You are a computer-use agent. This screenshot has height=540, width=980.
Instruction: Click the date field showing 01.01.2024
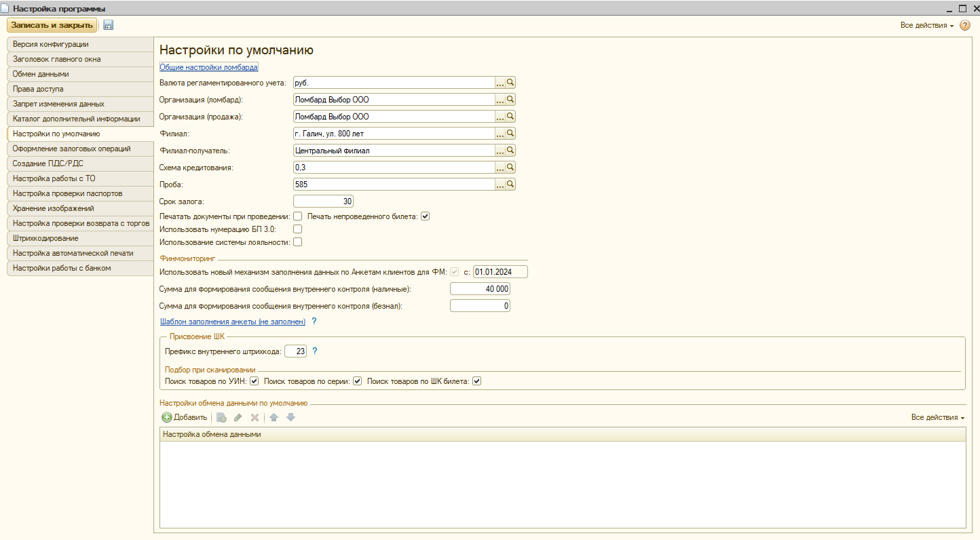[500, 272]
